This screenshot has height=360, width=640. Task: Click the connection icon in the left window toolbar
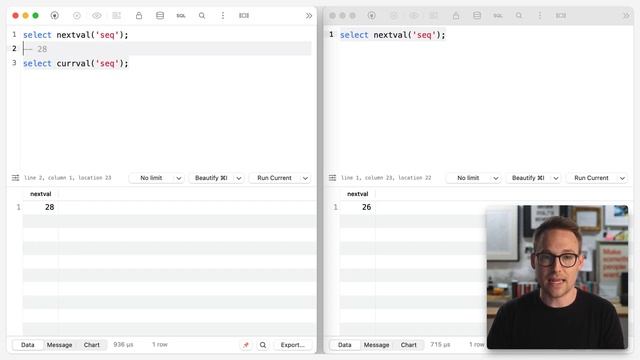coord(54,16)
